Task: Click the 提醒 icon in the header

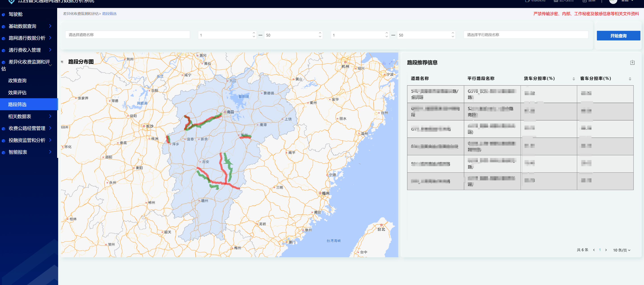Action: pyautogui.click(x=585, y=1)
